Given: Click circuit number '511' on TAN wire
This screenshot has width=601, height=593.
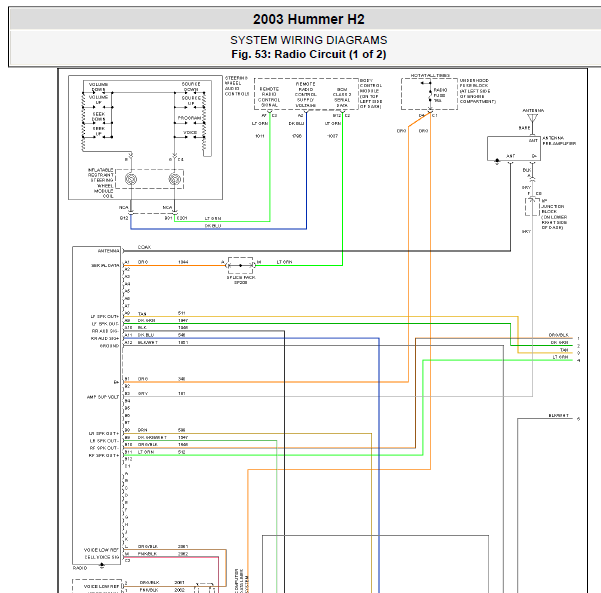Looking at the screenshot, I should pyautogui.click(x=182, y=313).
